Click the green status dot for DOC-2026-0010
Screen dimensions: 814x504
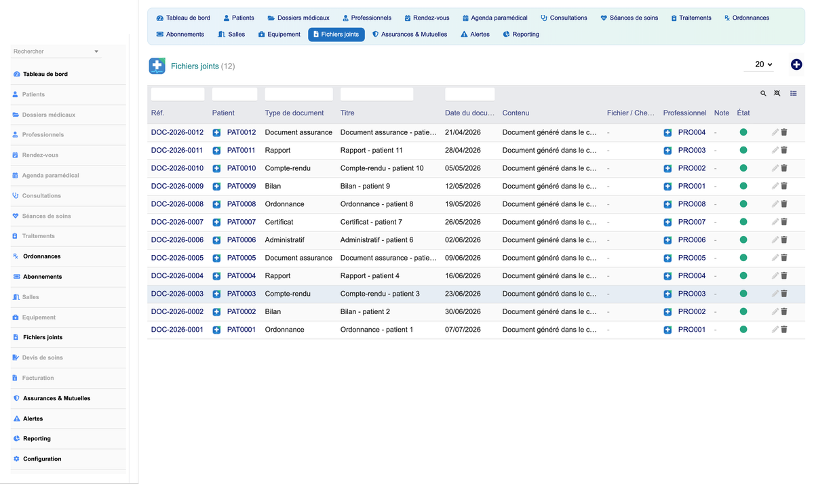(743, 168)
